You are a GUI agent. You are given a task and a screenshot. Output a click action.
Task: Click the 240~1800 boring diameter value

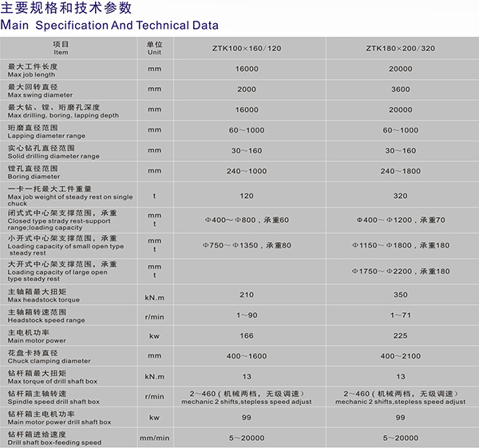[x=400, y=171]
